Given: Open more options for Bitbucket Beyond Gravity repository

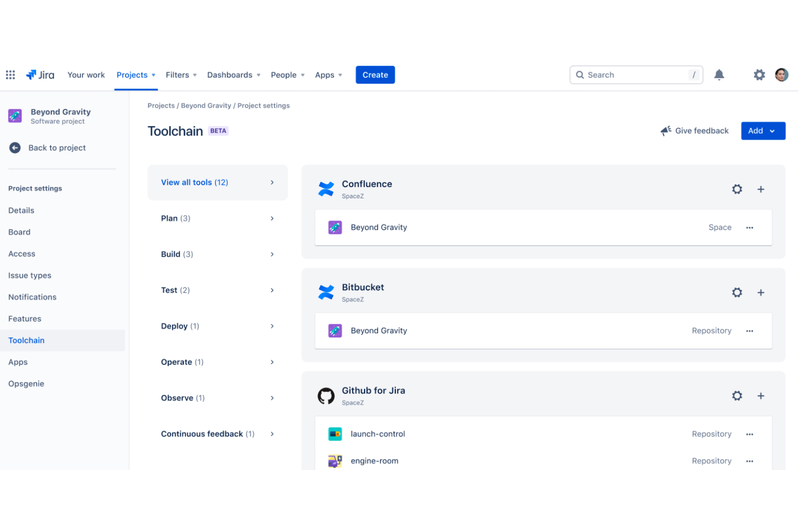Looking at the screenshot, I should (749, 331).
